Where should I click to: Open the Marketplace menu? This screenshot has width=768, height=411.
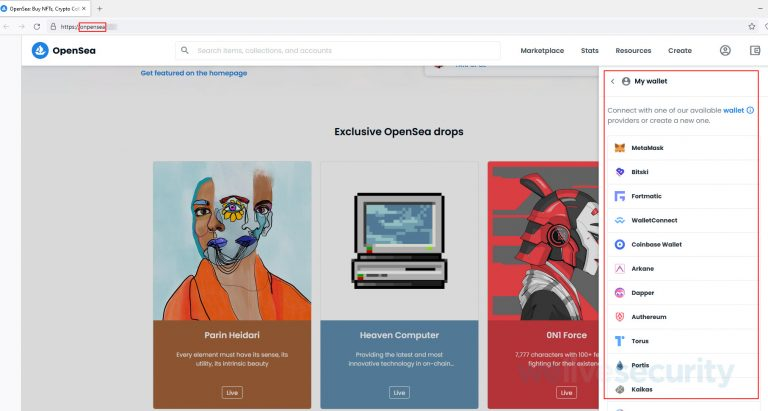[542, 50]
